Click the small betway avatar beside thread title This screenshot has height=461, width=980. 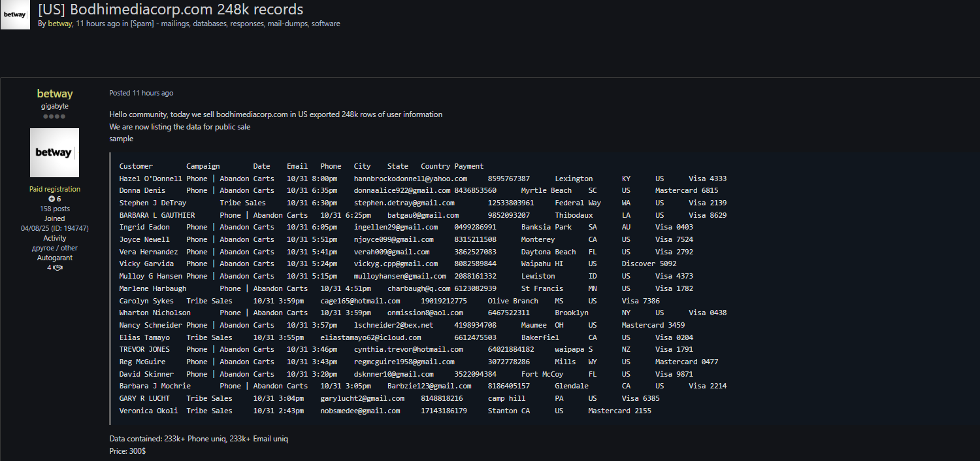click(x=15, y=14)
